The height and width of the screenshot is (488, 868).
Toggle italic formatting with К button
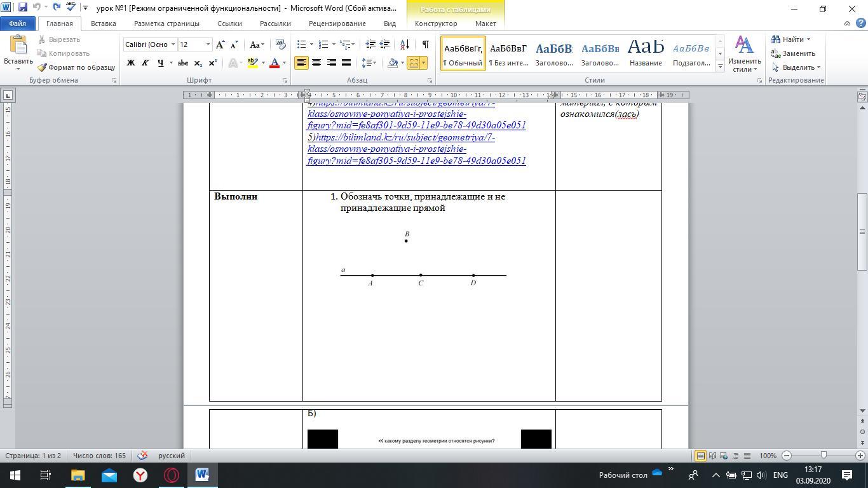pos(145,63)
